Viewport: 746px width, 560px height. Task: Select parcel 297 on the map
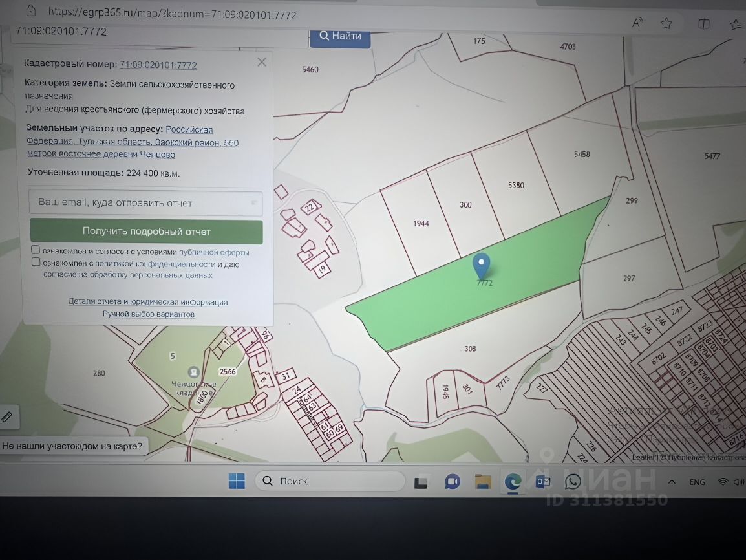[x=629, y=278]
